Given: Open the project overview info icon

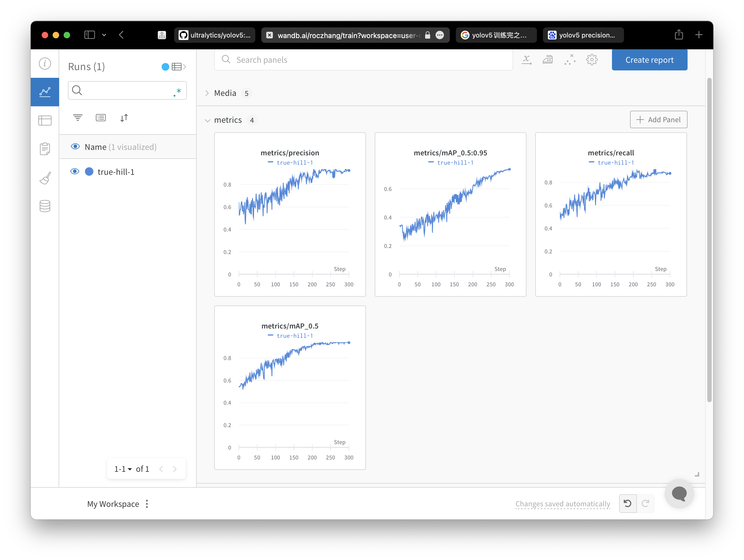Looking at the screenshot, I should point(45,64).
